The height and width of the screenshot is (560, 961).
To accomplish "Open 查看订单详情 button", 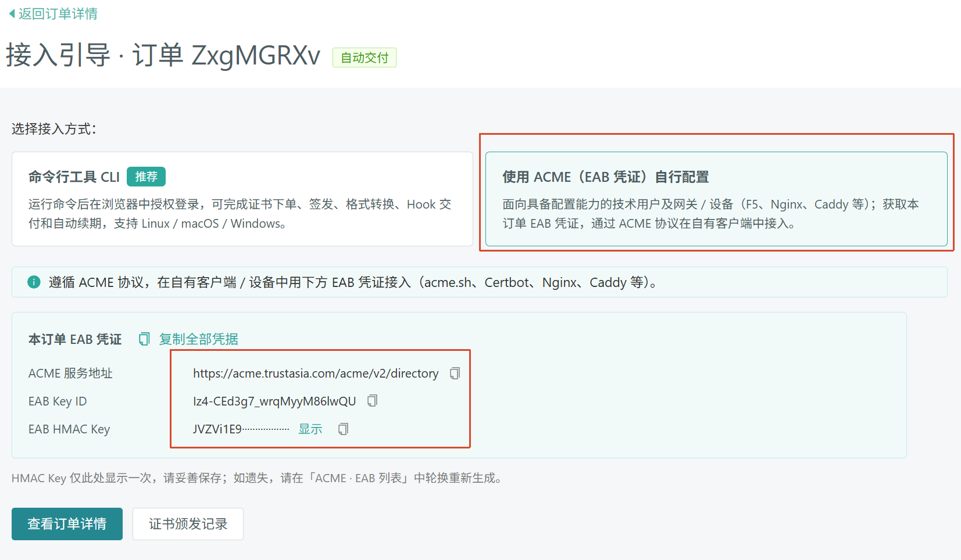I will [67, 524].
